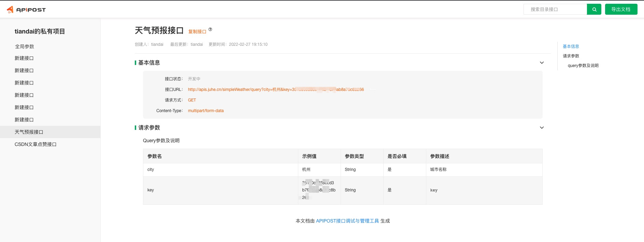Click the green search magnifier icon
The height and width of the screenshot is (242, 644).
pyautogui.click(x=594, y=10)
